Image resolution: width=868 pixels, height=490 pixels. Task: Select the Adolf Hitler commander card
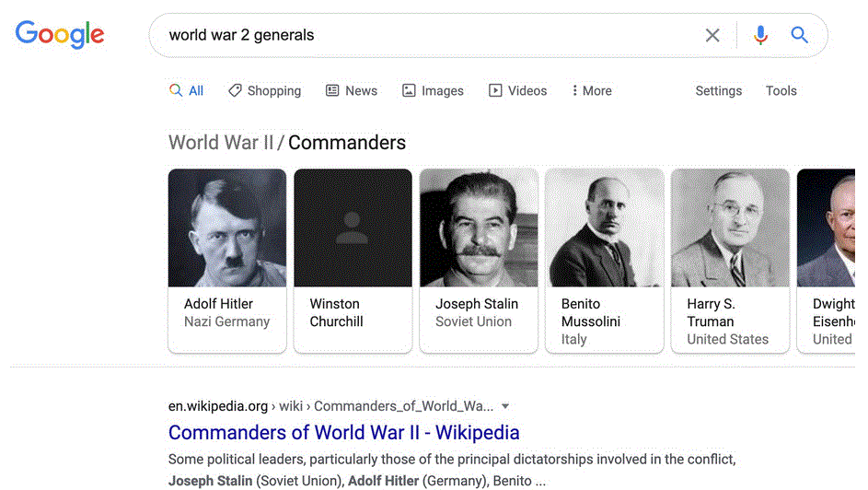(227, 260)
